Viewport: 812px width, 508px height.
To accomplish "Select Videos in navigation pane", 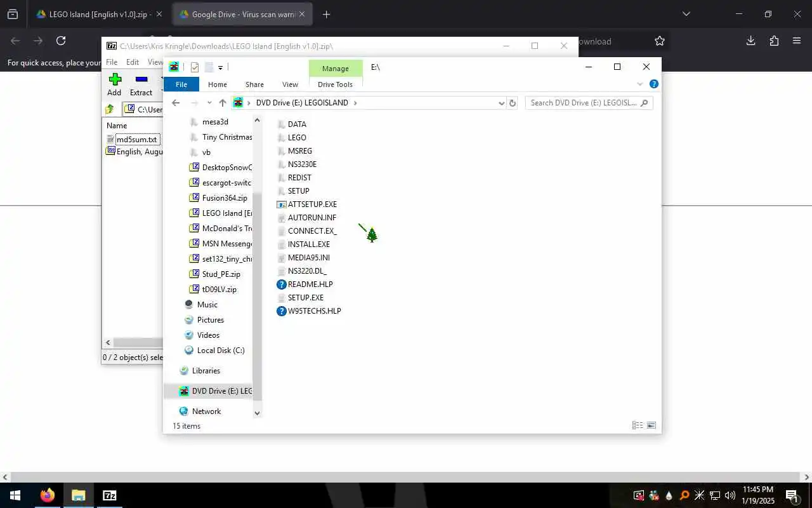I will pos(208,335).
